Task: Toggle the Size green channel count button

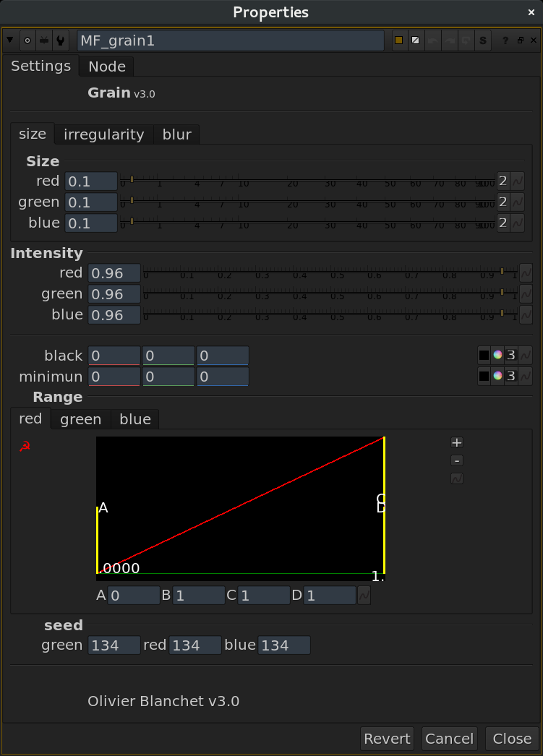Action: (503, 202)
